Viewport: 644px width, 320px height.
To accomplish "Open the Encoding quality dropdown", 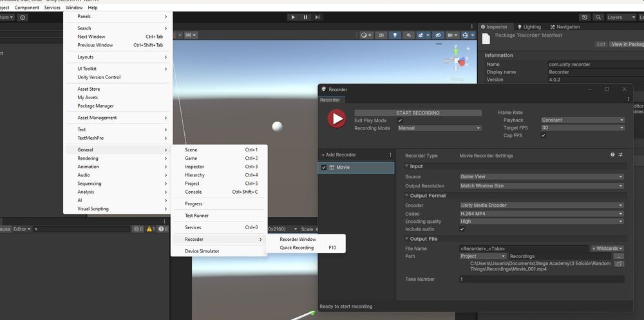I will click(542, 221).
